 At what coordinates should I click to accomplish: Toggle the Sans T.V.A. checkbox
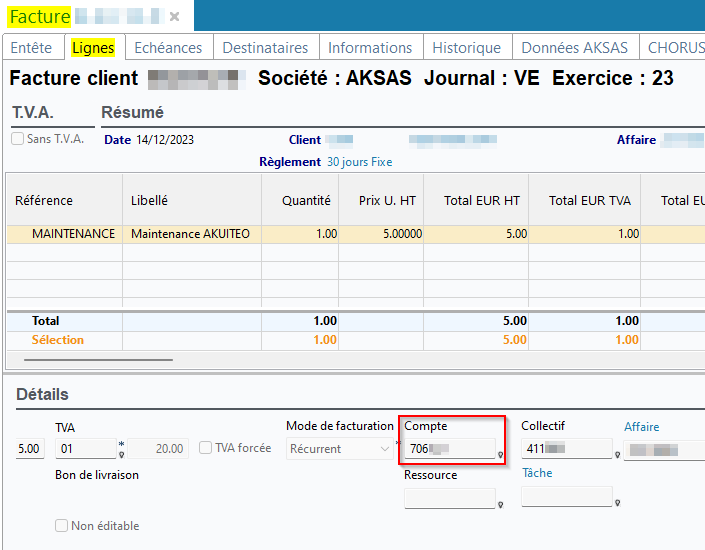(x=18, y=139)
